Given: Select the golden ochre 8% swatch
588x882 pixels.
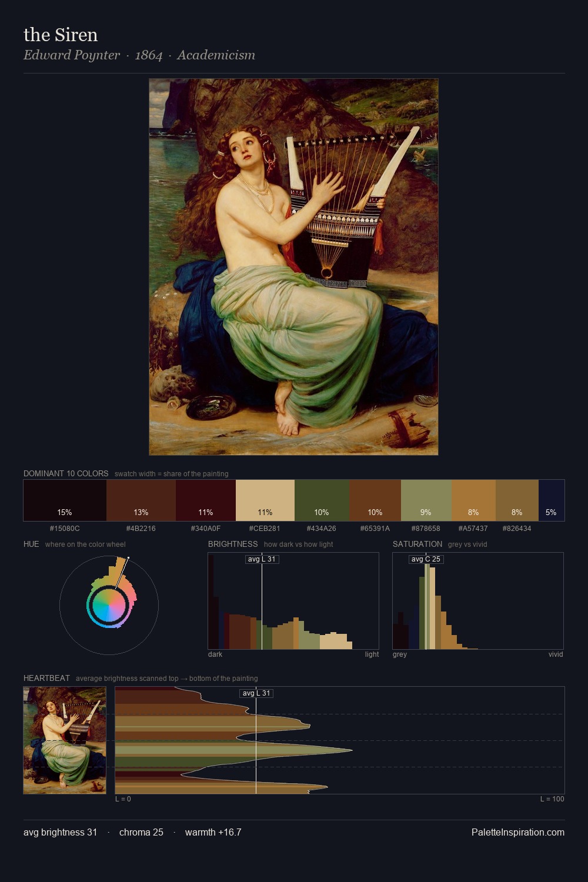Looking at the screenshot, I should pyautogui.click(x=473, y=500).
